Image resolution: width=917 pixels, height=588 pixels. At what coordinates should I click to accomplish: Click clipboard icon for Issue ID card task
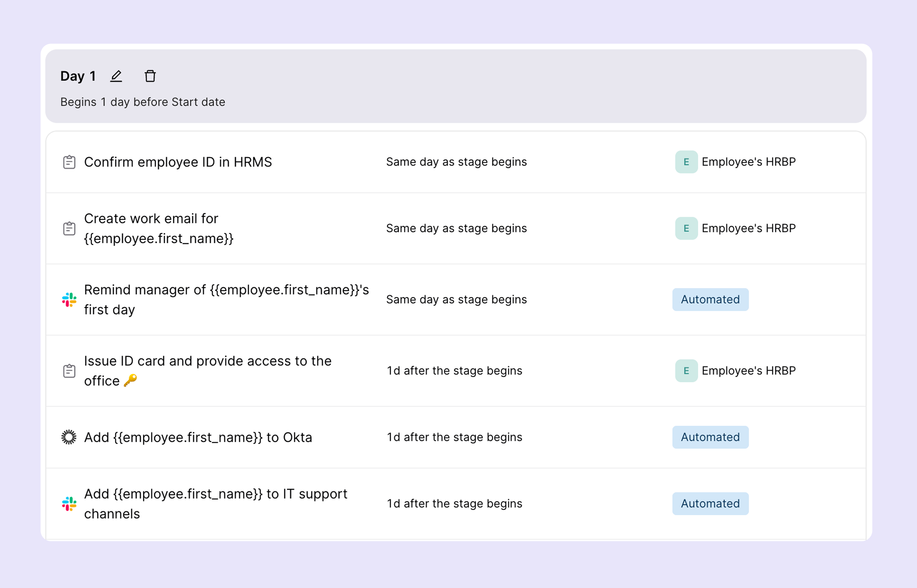pos(69,371)
